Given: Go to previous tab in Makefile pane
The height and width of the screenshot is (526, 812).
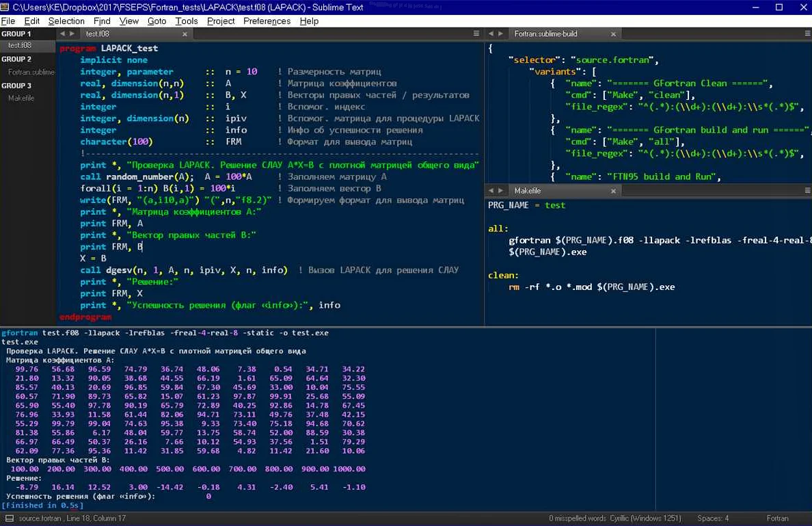Looking at the screenshot, I should (491, 191).
